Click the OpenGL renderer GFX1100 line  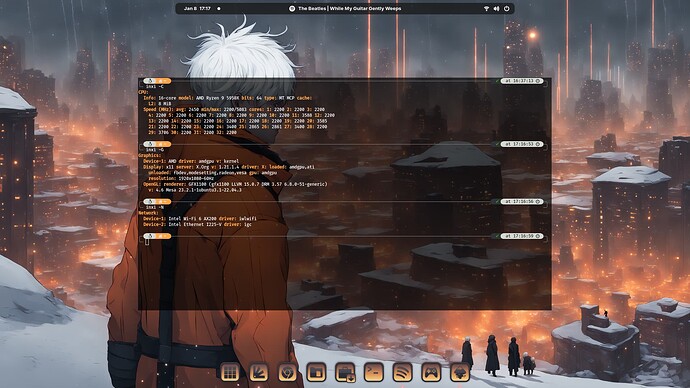pyautogui.click(x=235, y=184)
